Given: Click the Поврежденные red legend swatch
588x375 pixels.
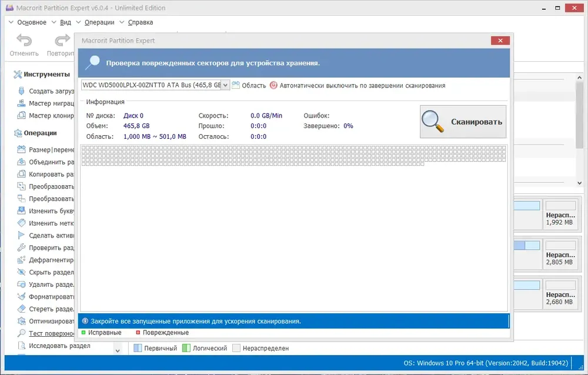Looking at the screenshot, I should point(138,332).
